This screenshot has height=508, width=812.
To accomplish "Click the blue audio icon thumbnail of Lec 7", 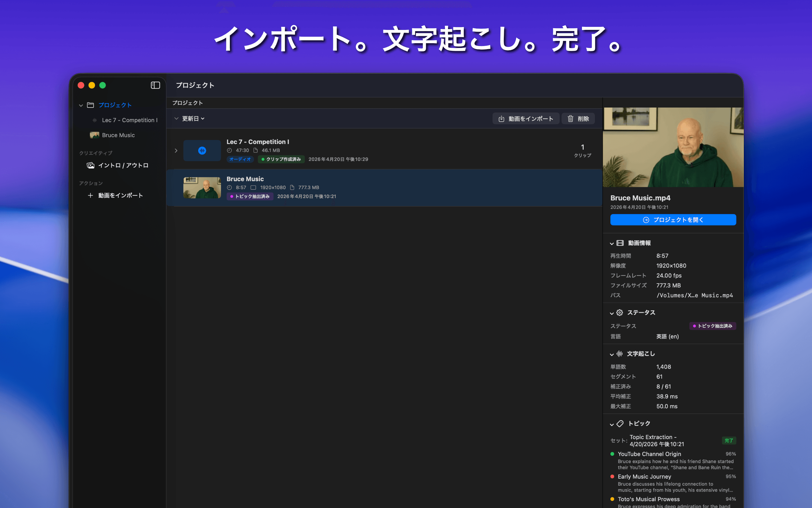I will [x=202, y=150].
